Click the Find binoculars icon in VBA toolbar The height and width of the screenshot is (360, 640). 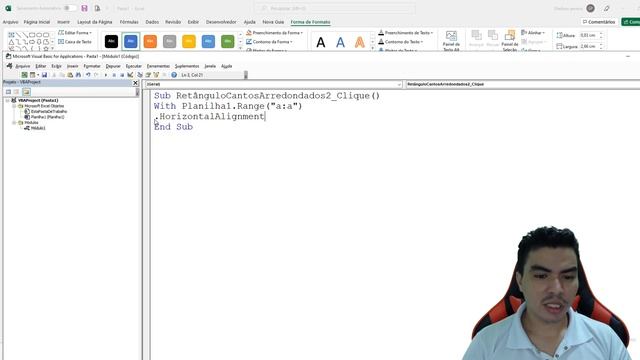(78, 75)
